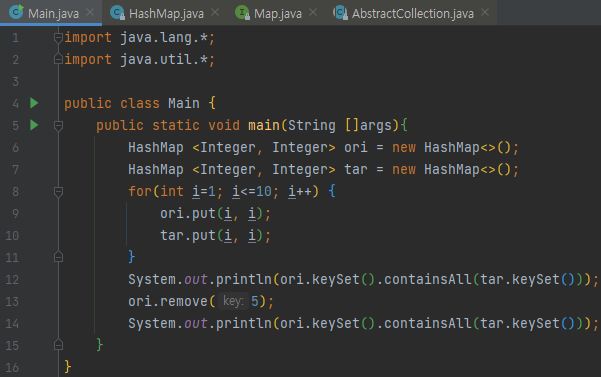Image resolution: width=601 pixels, height=377 pixels.
Task: Close the Map.java tab
Action: [x=313, y=12]
